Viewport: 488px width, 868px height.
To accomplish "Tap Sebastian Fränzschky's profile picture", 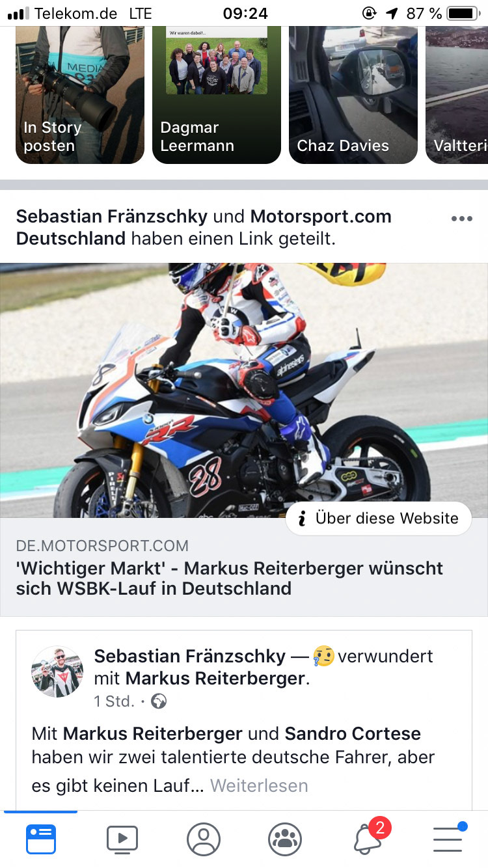I will tap(57, 671).
